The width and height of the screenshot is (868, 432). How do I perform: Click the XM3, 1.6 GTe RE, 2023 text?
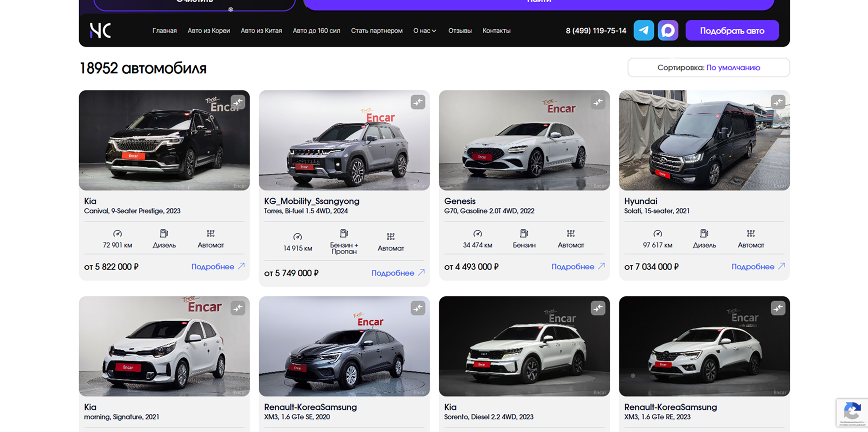(657, 417)
